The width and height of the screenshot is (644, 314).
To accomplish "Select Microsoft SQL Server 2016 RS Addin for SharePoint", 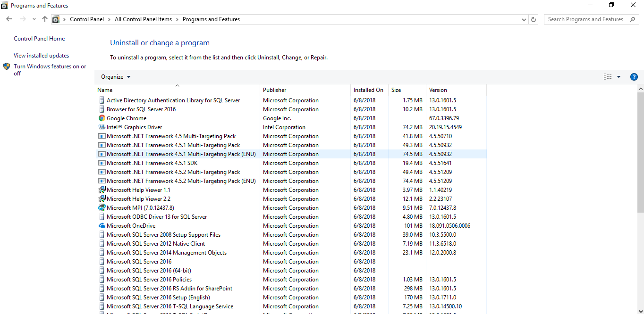I will (x=291, y=289).
